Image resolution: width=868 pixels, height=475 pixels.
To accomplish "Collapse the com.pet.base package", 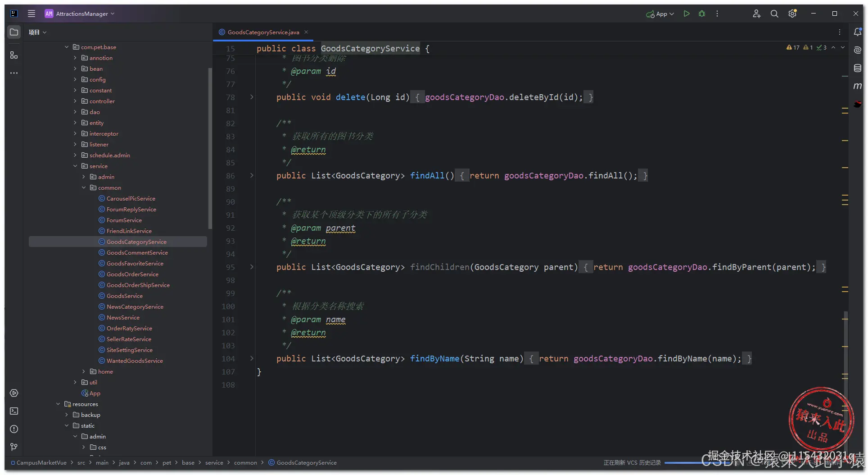I will (x=67, y=47).
